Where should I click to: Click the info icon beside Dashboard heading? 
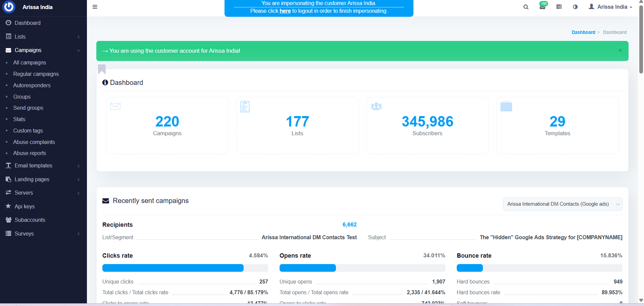pos(105,83)
